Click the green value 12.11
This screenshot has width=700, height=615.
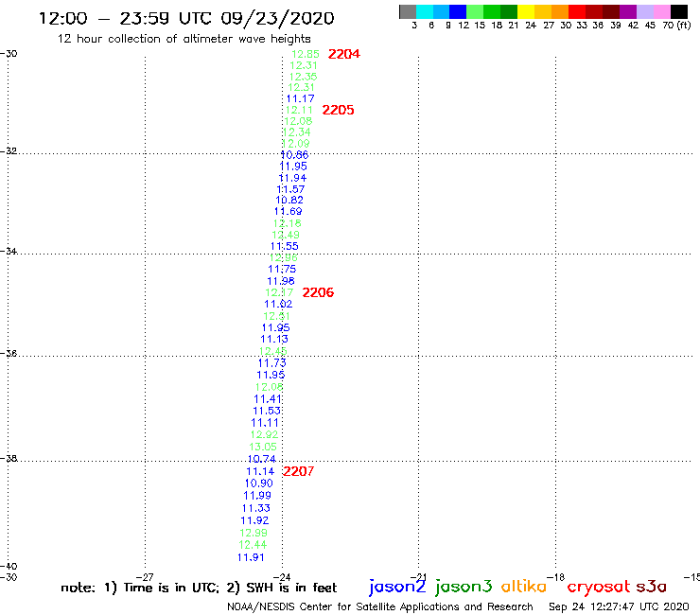coord(299,110)
